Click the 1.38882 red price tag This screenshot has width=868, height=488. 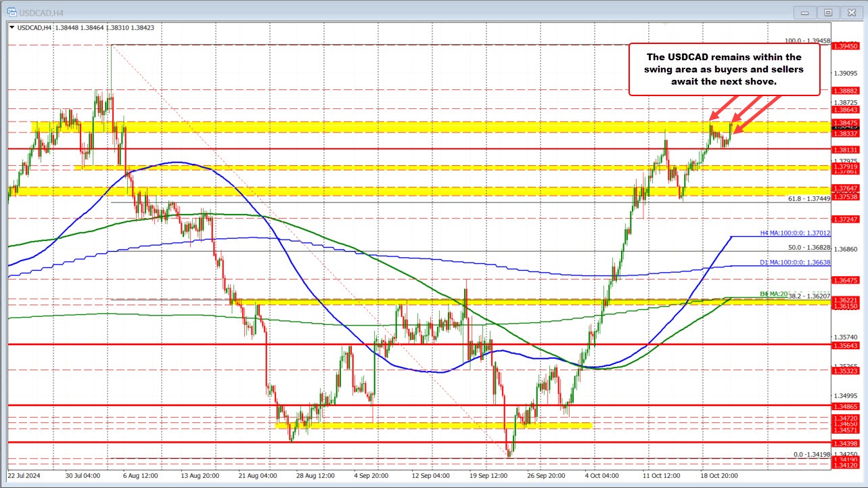pyautogui.click(x=846, y=89)
